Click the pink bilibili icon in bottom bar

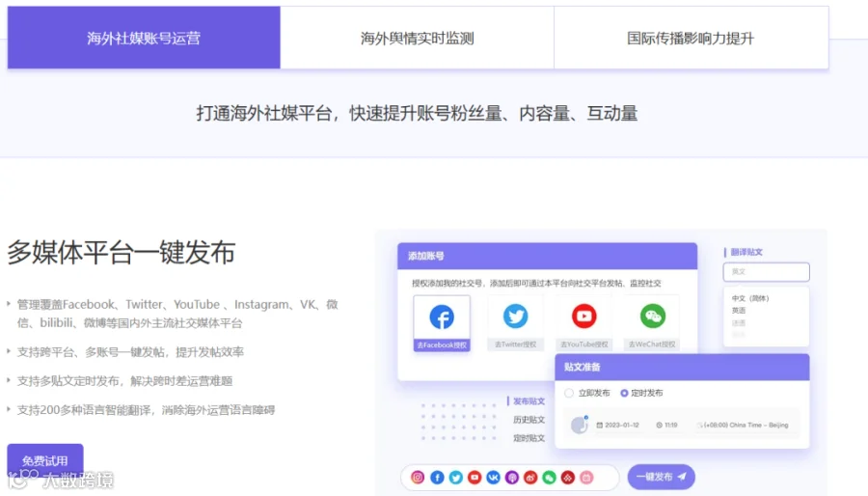click(x=586, y=477)
